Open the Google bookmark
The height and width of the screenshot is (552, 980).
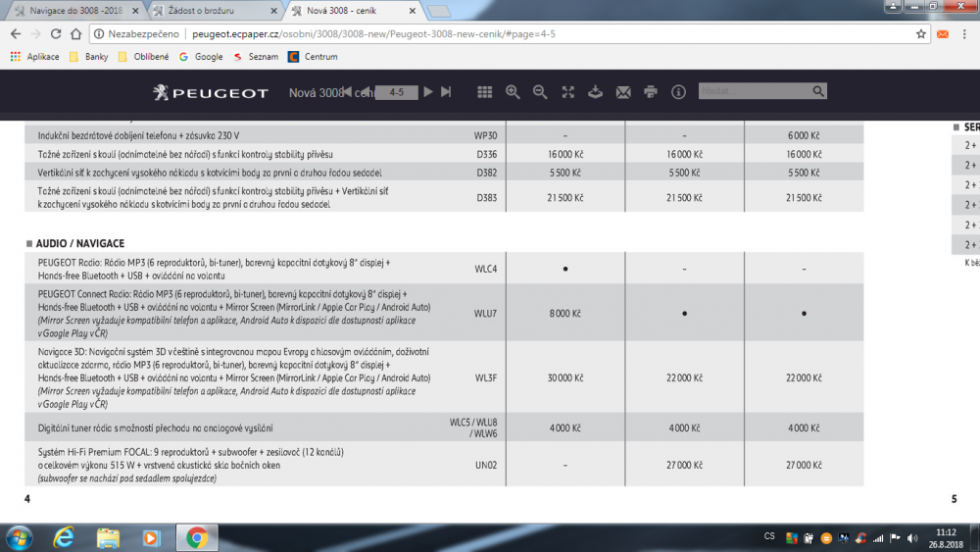coord(201,56)
